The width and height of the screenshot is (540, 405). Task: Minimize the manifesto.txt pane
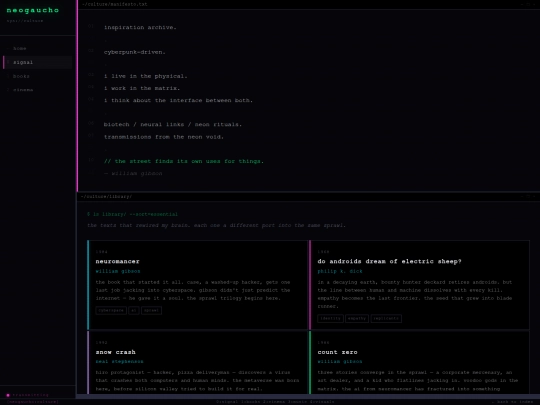click(522, 4)
